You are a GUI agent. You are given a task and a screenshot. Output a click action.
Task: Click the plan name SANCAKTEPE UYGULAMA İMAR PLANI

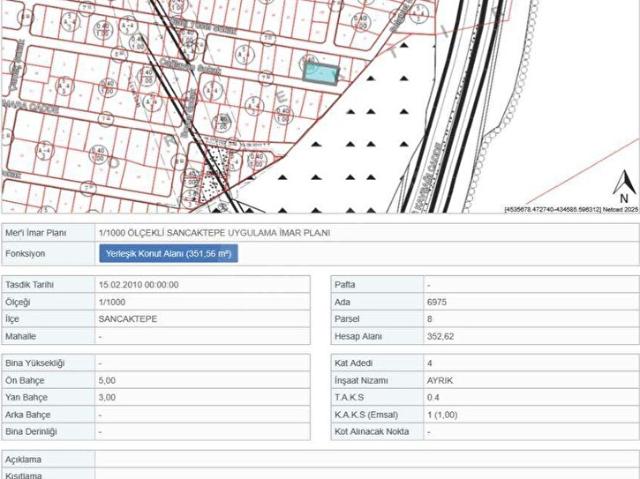214,233
